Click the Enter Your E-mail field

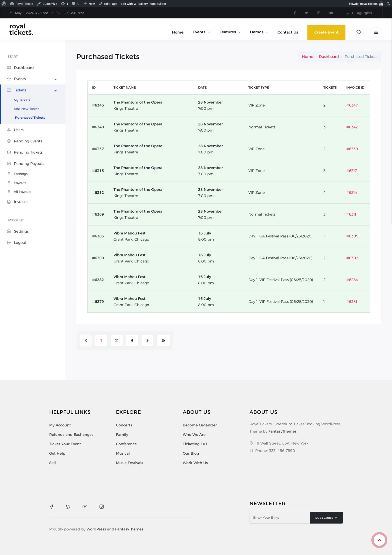279,517
